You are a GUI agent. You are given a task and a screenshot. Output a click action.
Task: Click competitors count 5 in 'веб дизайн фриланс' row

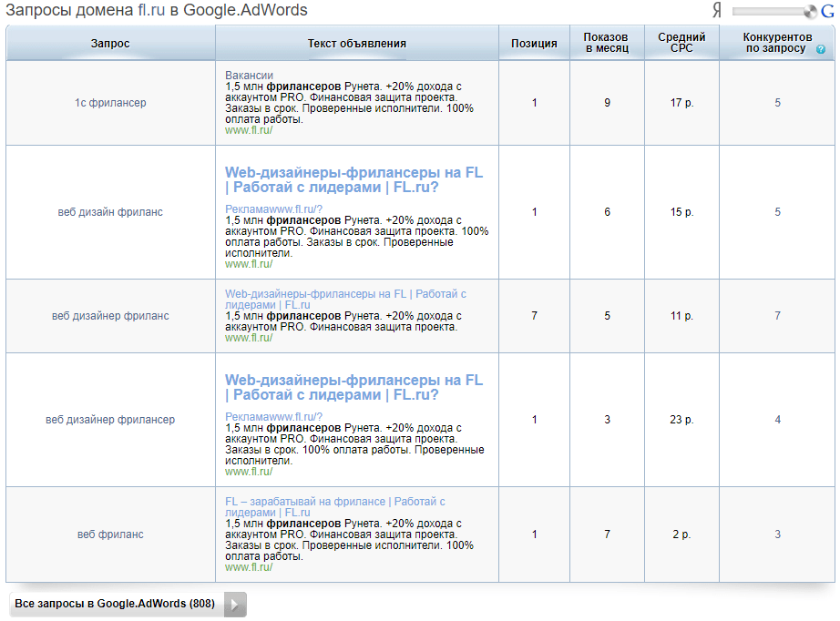click(x=777, y=212)
